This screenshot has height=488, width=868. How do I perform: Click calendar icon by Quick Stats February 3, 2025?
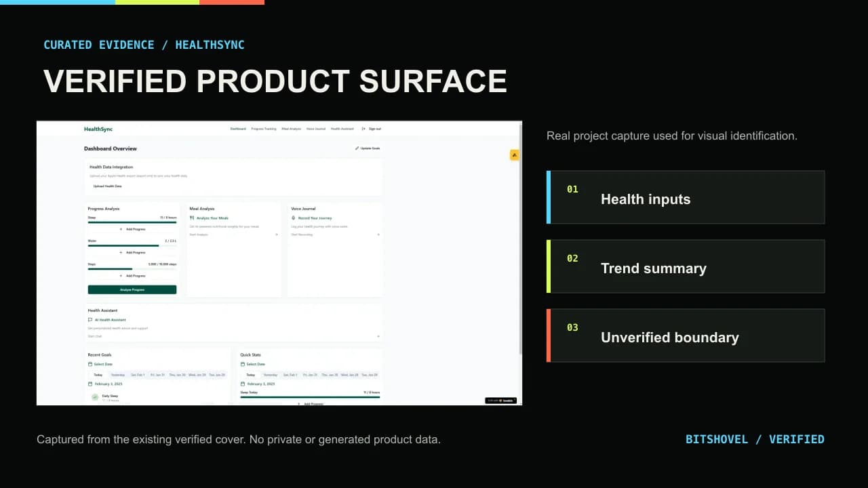(x=243, y=384)
